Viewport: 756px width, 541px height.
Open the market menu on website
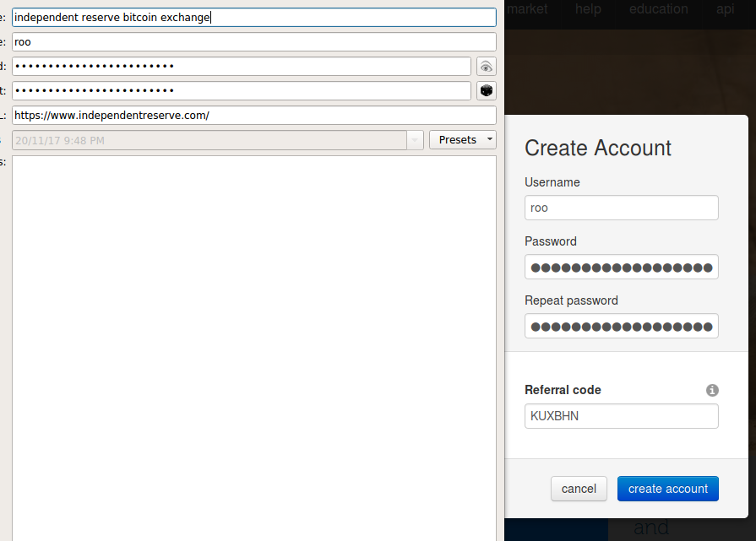pos(527,8)
